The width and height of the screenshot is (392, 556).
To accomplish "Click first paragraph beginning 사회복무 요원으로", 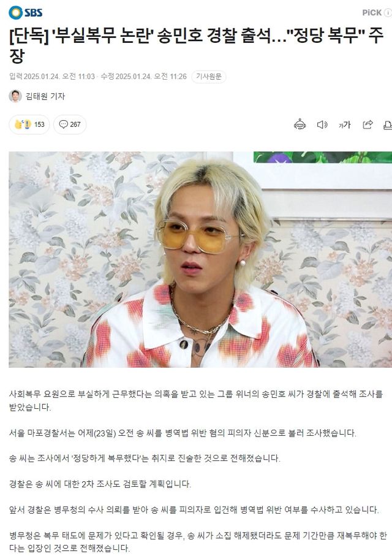I will point(196,401).
